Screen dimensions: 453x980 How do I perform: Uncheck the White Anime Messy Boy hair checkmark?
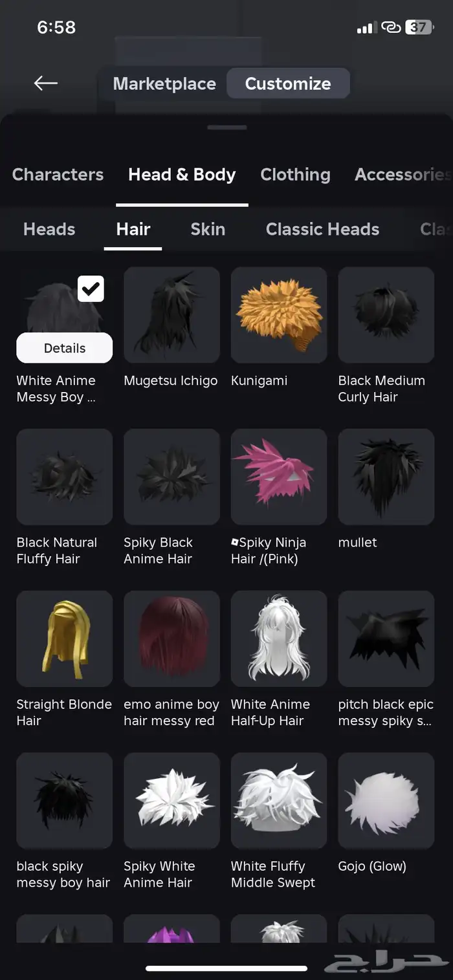point(91,289)
